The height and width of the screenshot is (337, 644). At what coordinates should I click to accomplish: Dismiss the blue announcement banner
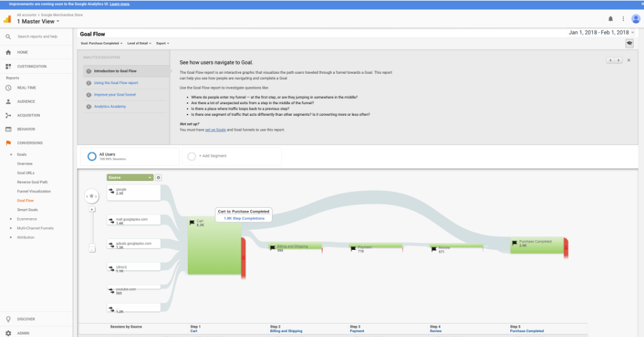coord(642,4)
